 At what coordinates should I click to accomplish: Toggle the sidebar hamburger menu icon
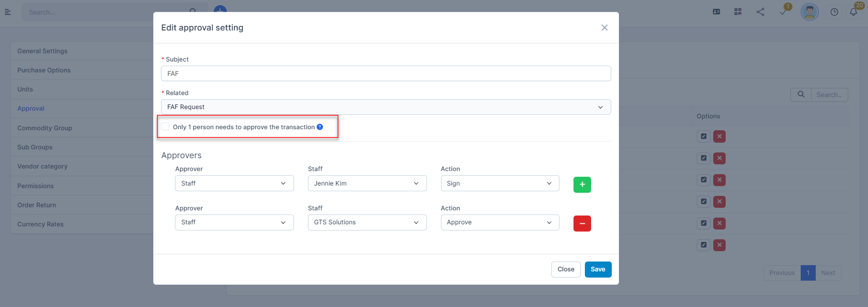pos(8,12)
